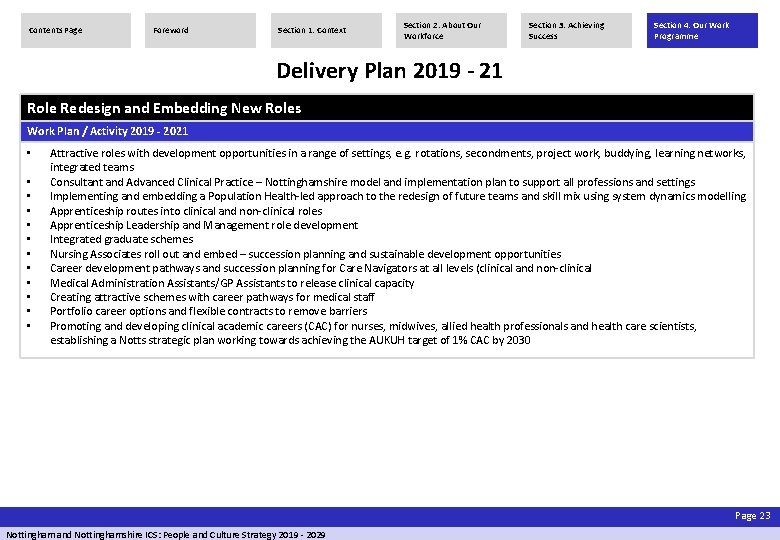Click the Work Plan / Activity 2019 - 2021 subheader
Screen dimensions: 780x540
[387, 131]
